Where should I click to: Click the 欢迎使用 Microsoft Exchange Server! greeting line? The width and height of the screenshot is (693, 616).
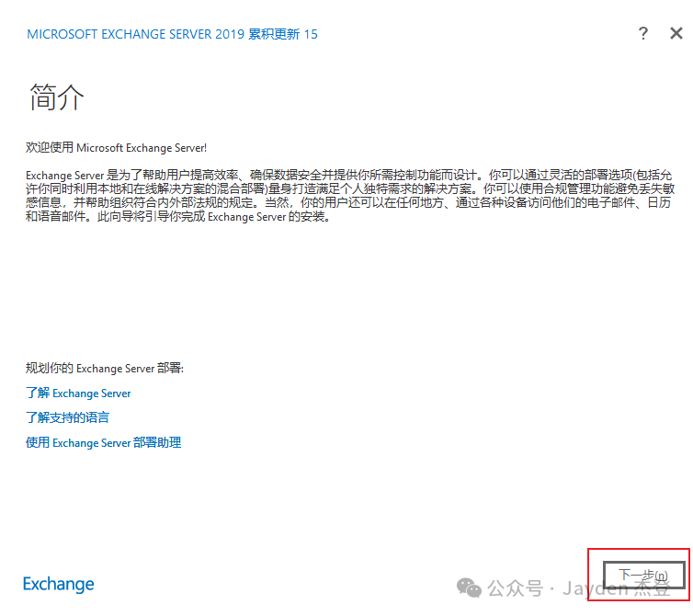(116, 147)
